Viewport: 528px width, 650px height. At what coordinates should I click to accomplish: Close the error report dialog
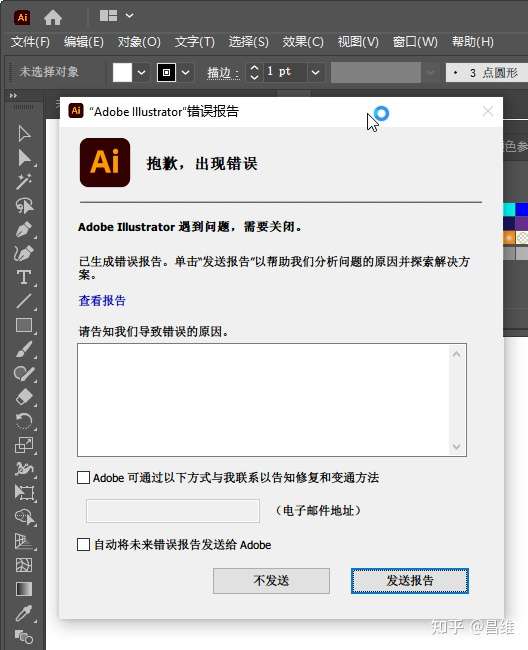tap(488, 111)
